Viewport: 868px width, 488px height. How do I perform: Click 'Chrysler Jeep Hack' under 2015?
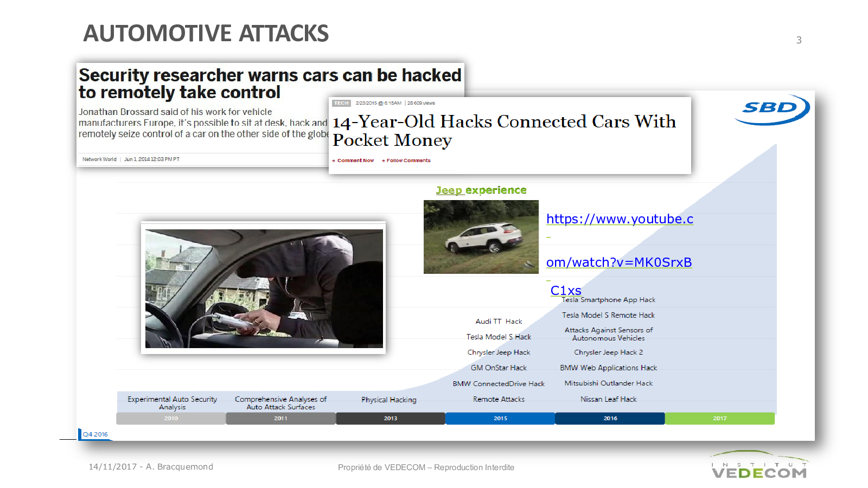(x=499, y=352)
